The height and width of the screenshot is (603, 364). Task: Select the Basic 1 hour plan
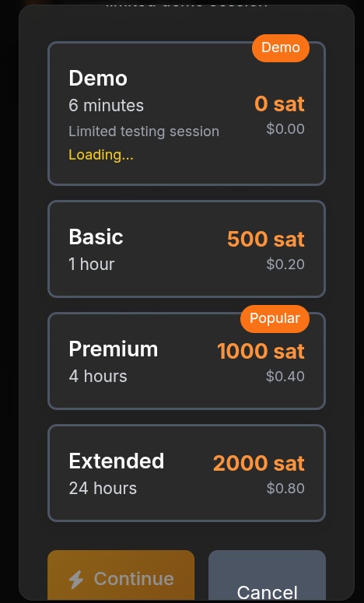click(187, 249)
